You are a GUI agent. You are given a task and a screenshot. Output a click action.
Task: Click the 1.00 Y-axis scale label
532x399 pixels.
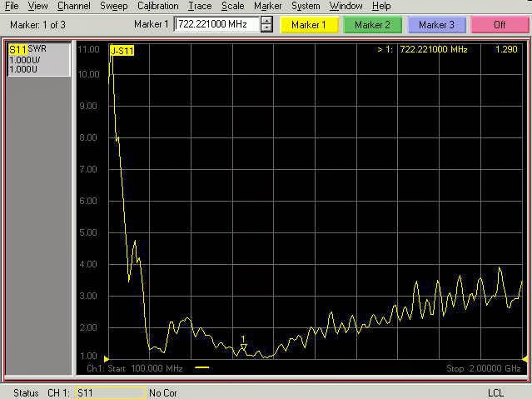[88, 356]
